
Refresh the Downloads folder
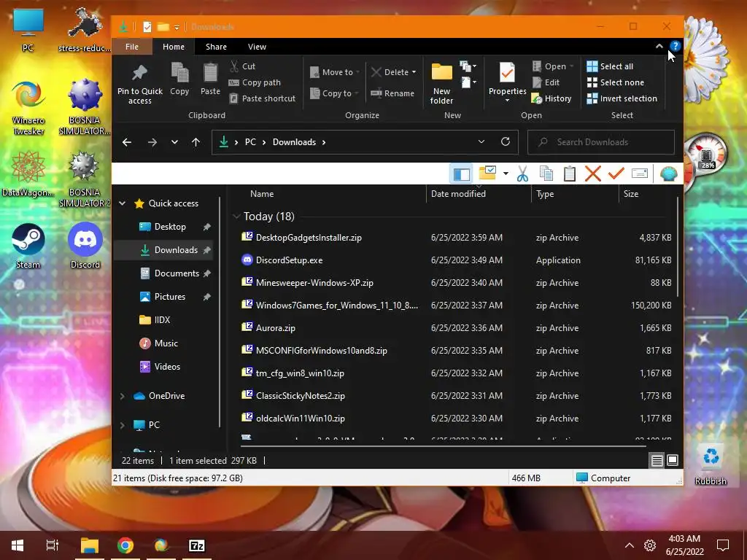pos(506,141)
